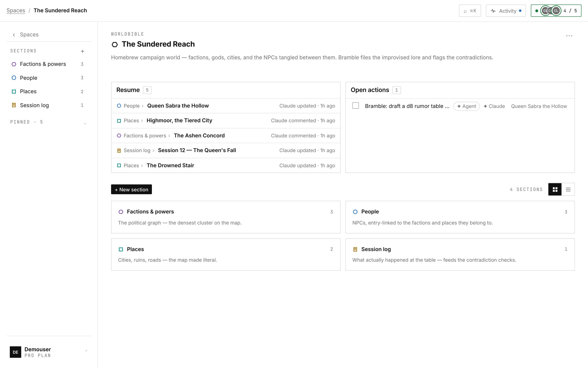The width and height of the screenshot is (588, 368).
Task: Click the square icon on Places card
Action: coord(121,249)
